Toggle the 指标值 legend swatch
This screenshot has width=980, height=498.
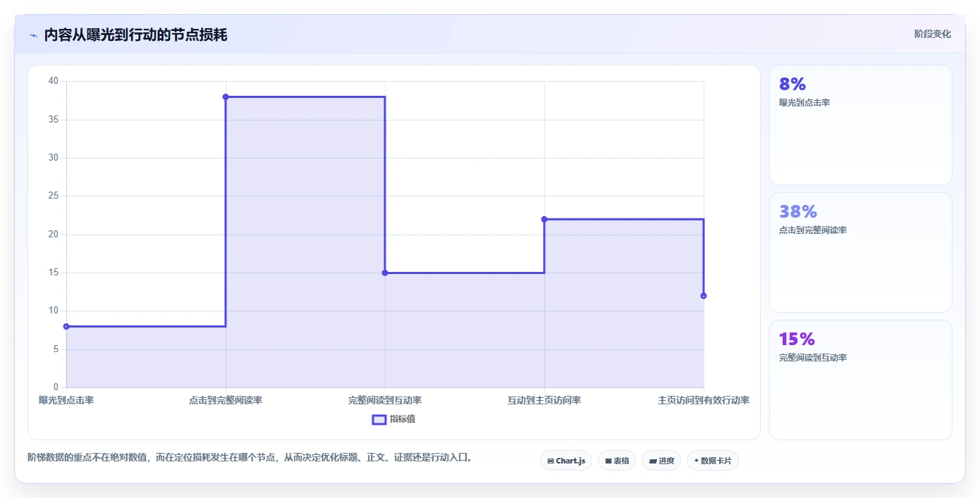(x=379, y=420)
